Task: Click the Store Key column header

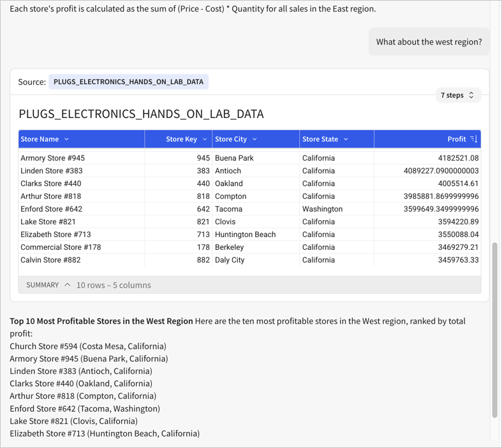Action: (x=179, y=139)
